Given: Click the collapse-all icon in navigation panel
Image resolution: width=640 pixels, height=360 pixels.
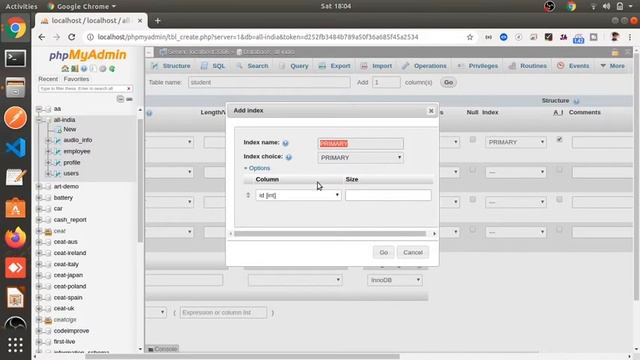Looking at the screenshot, I should point(120,99).
